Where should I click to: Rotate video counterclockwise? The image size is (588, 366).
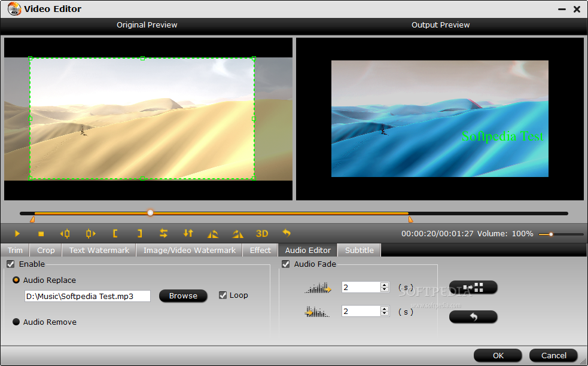pos(212,234)
